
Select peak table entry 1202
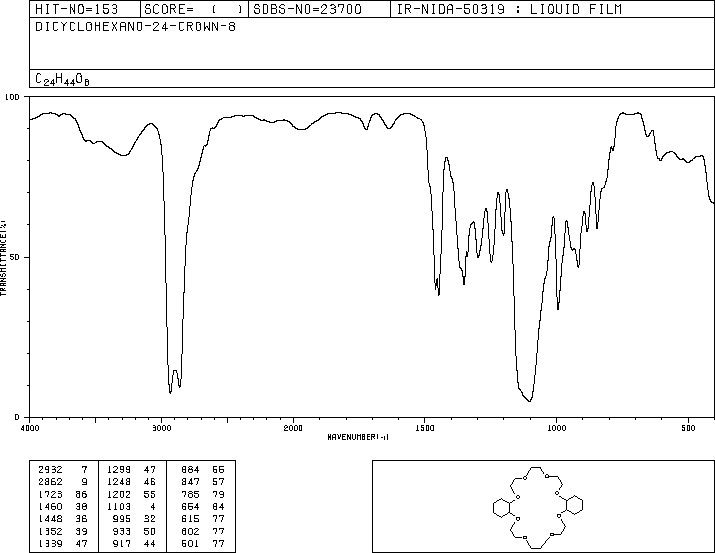pos(119,494)
